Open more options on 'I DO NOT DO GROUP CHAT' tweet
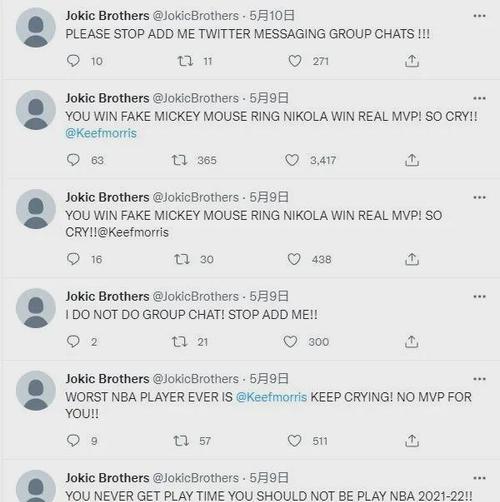 (x=479, y=297)
